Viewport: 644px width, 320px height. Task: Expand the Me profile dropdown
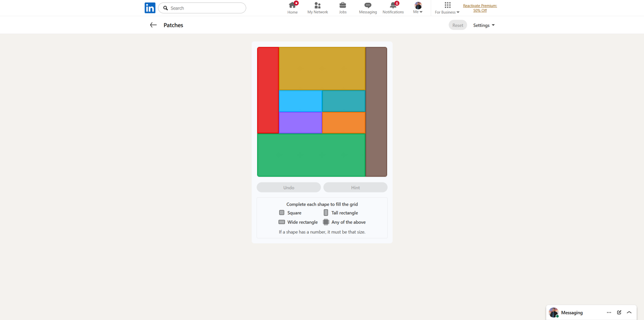[418, 8]
